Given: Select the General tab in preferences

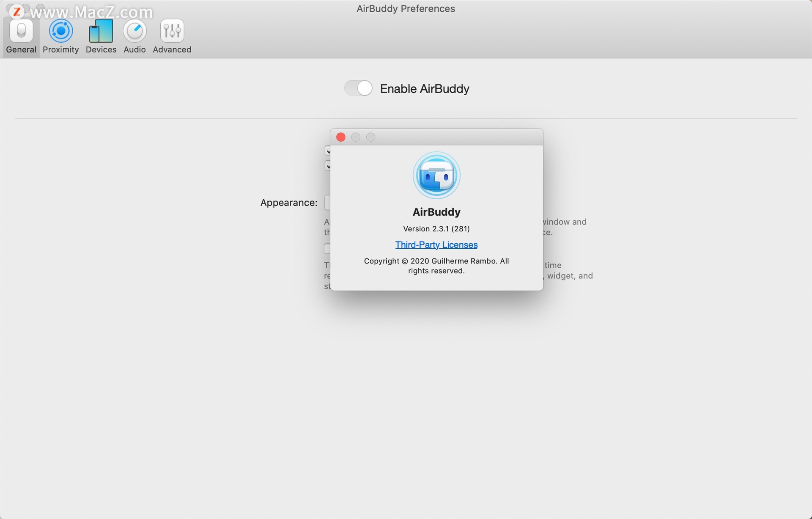Looking at the screenshot, I should [x=21, y=36].
